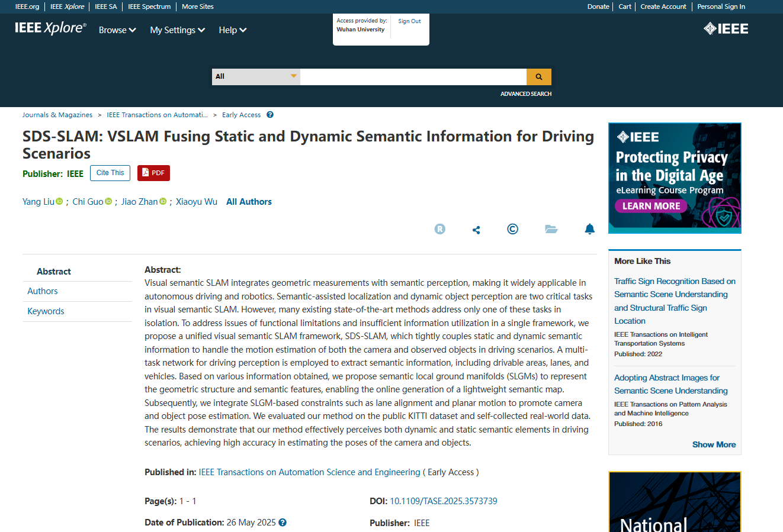Click the orange search magnifier button

click(x=538, y=77)
